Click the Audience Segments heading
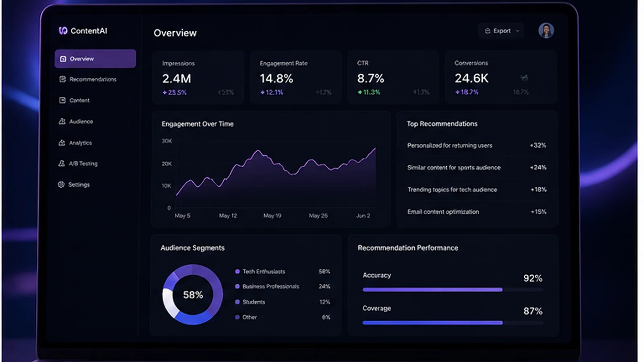Image resolution: width=644 pixels, height=362 pixels. (x=192, y=248)
